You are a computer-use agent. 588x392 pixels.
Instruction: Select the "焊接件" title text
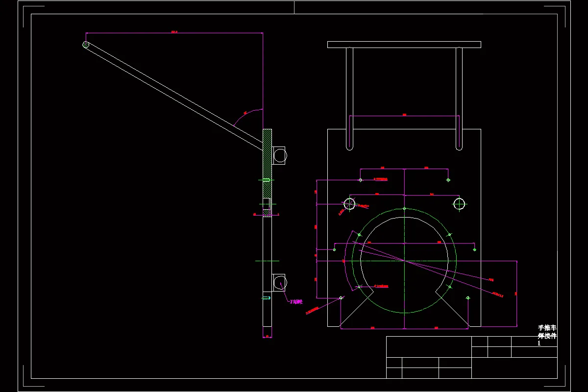tap(547, 336)
